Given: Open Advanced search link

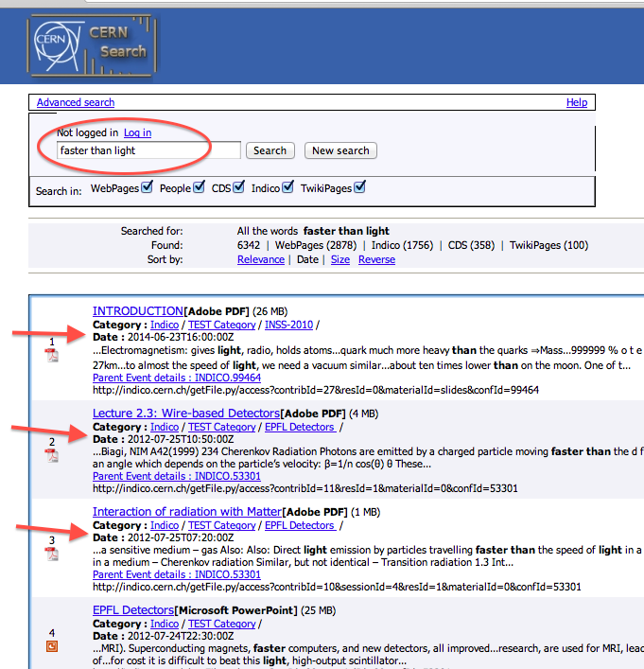Looking at the screenshot, I should tap(76, 102).
